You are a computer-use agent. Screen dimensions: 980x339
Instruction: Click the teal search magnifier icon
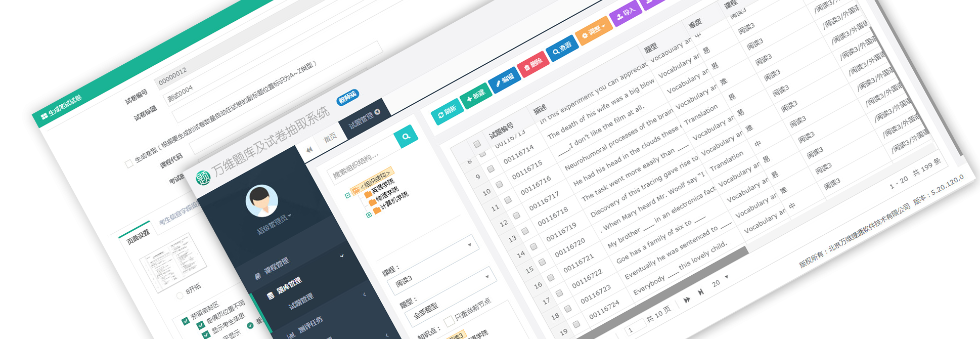pyautogui.click(x=406, y=137)
